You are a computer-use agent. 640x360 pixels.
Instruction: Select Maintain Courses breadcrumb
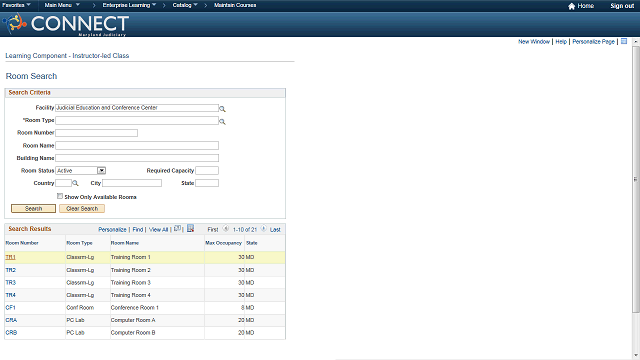click(x=235, y=5)
